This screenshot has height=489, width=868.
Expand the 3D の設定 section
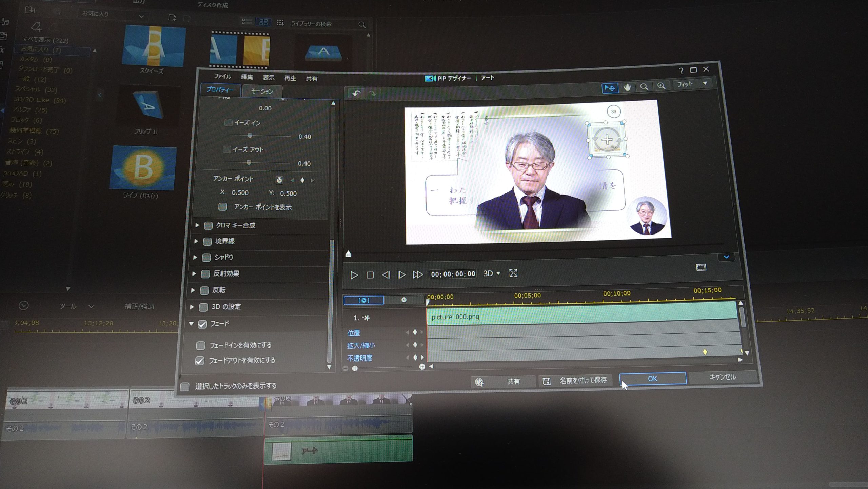(x=192, y=307)
